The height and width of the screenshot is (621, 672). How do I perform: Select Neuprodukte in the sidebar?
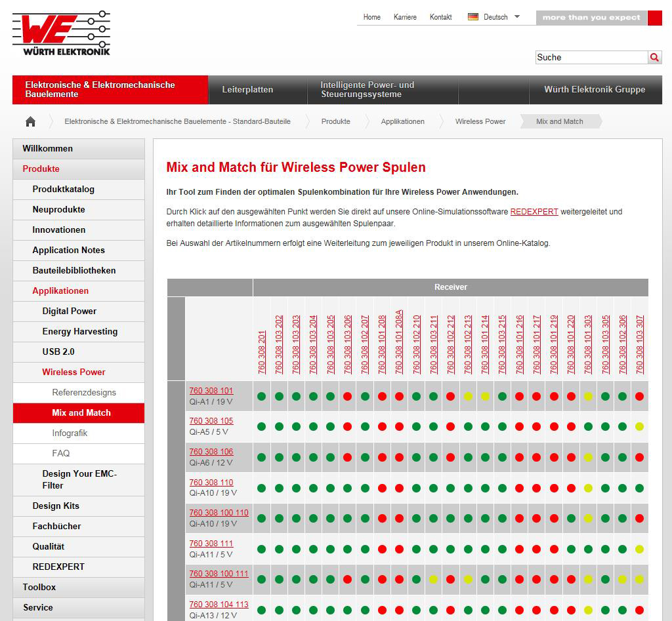tap(79, 209)
